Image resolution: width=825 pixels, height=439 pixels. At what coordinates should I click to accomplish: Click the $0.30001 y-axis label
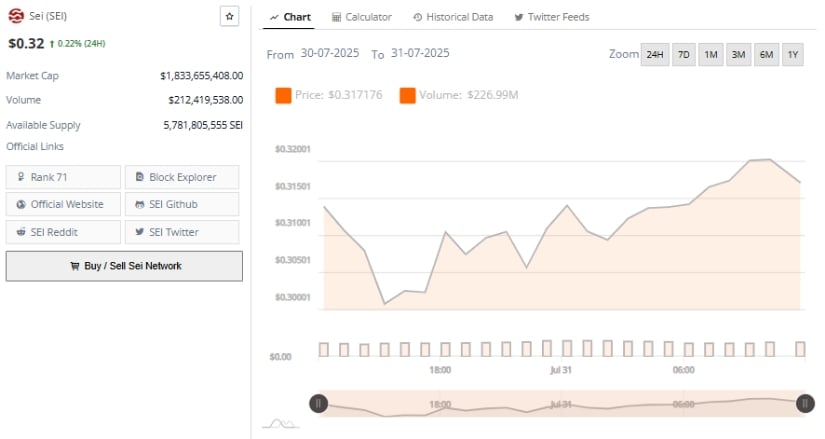pos(293,297)
